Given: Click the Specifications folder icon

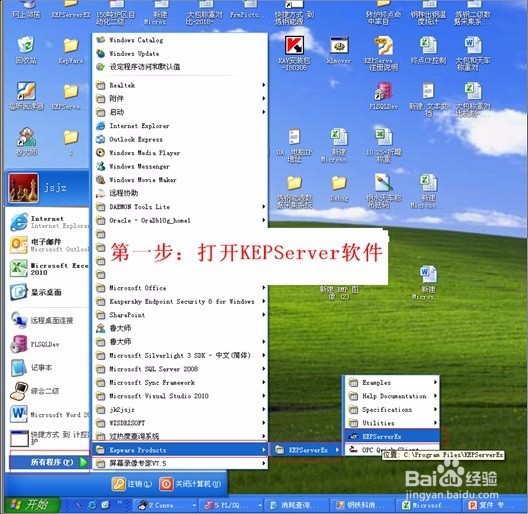Looking at the screenshot, I should click(x=353, y=410).
